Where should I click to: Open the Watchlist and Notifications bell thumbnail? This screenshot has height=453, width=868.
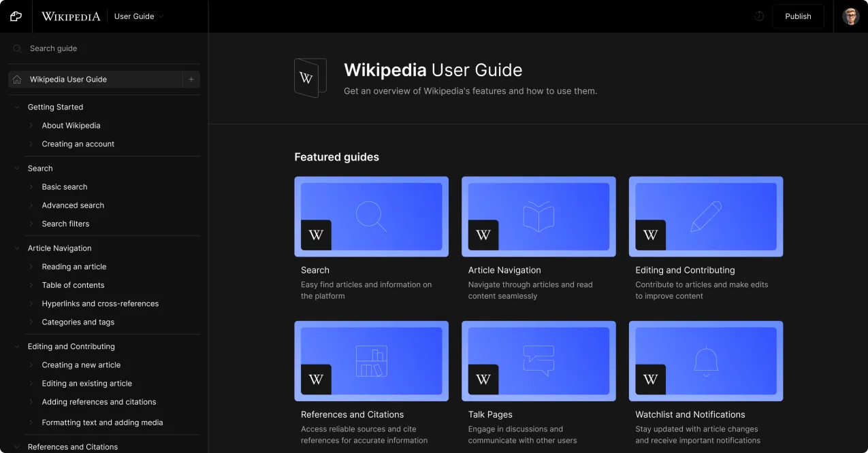705,360
